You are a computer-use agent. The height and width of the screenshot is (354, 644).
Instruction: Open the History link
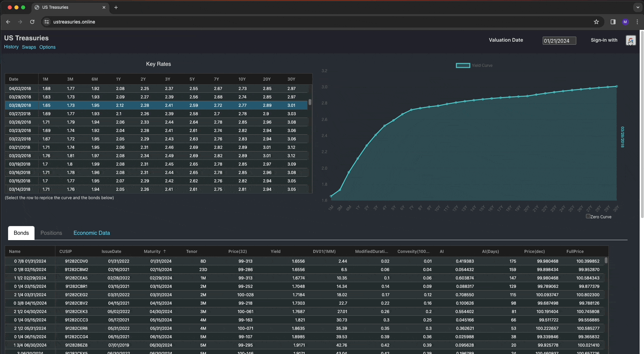(x=11, y=47)
